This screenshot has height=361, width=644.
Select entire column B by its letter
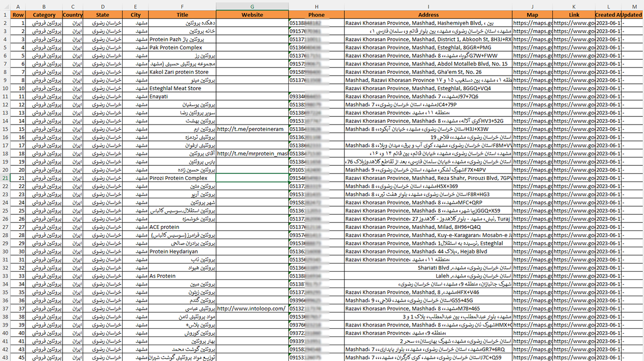[x=44, y=7]
